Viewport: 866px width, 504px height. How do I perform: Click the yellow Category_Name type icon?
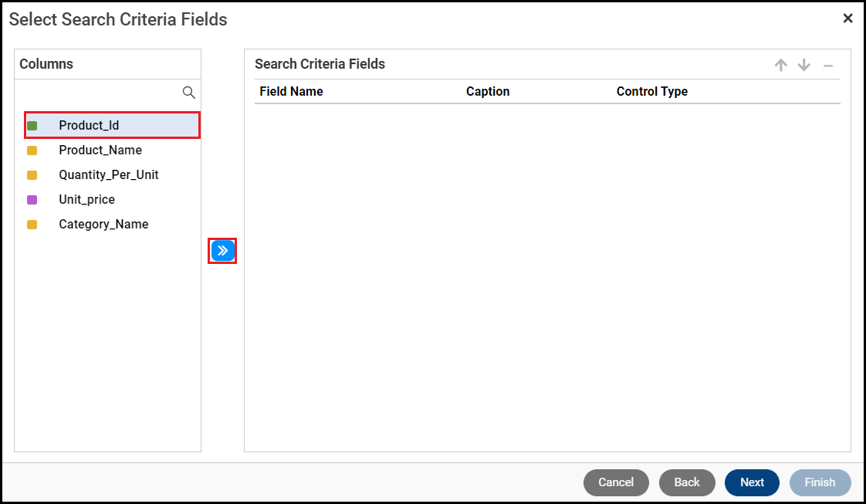32,225
